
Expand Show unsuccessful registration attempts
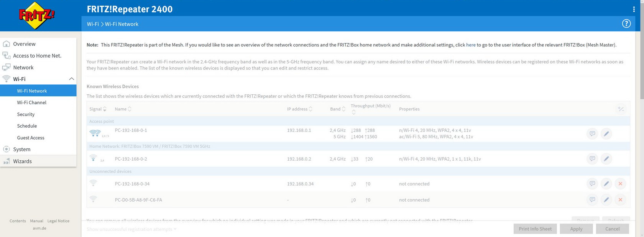(x=131, y=229)
